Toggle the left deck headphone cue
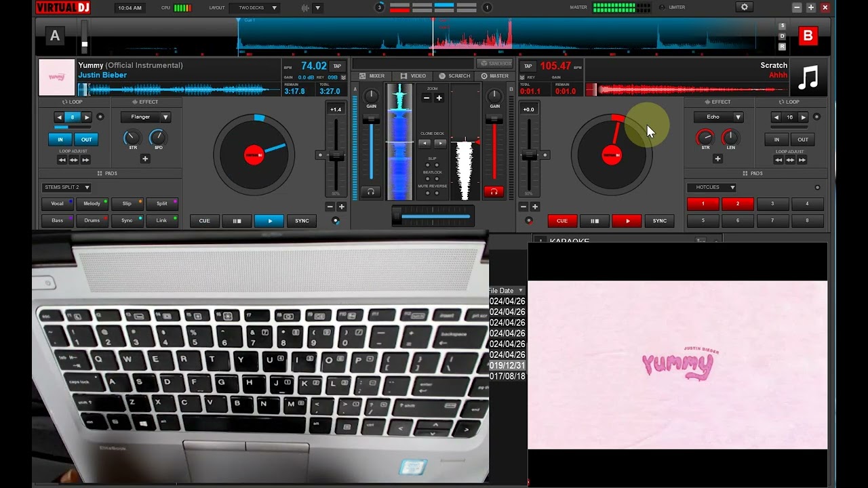Image resolution: width=868 pixels, height=488 pixels. [370, 192]
